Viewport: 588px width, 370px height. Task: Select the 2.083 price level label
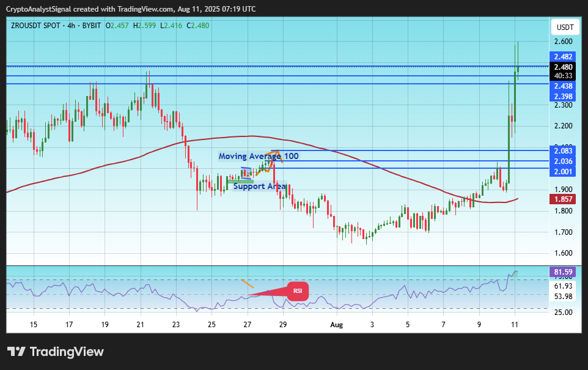pyautogui.click(x=563, y=151)
